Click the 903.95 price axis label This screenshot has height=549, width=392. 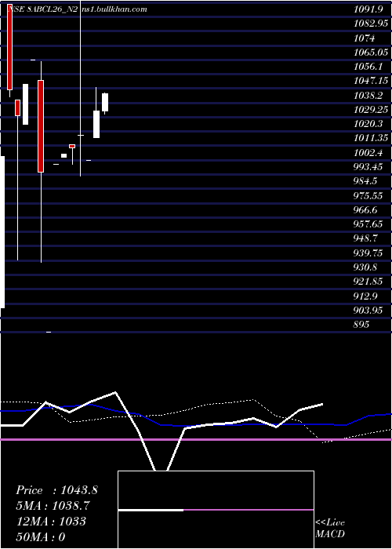click(368, 311)
